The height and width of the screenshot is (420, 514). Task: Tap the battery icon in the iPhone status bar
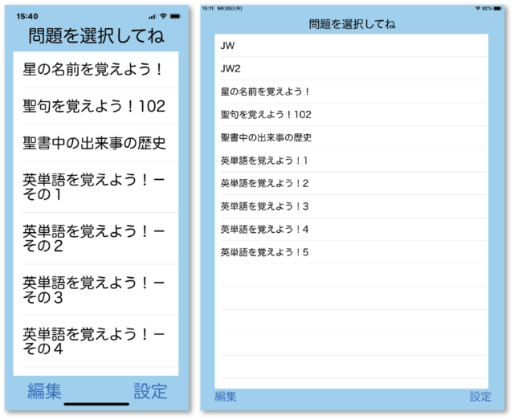(177, 16)
